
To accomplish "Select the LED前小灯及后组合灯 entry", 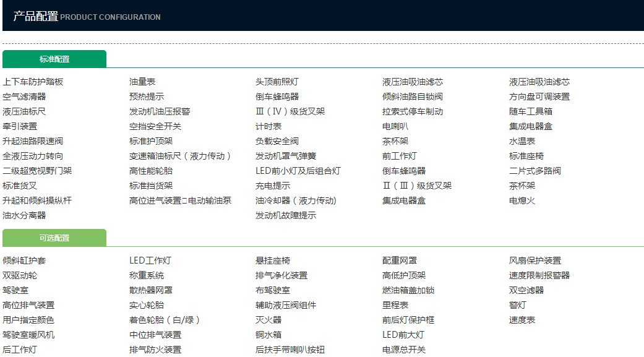I will 298,171.
